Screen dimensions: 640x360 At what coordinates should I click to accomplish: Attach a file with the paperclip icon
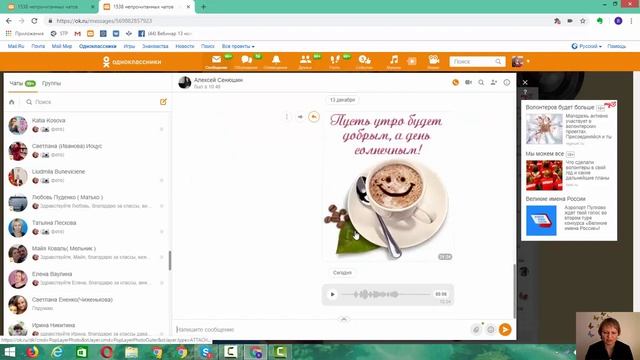(476, 329)
